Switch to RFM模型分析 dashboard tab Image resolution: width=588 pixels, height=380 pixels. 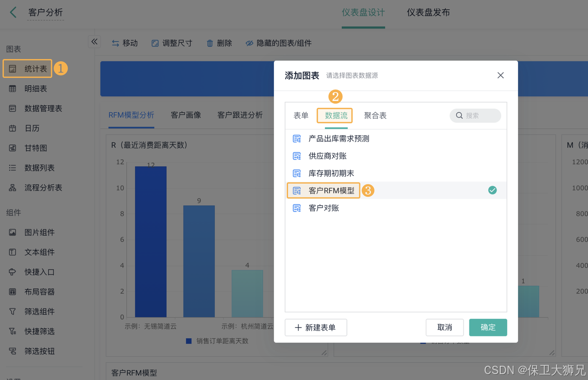[131, 115]
